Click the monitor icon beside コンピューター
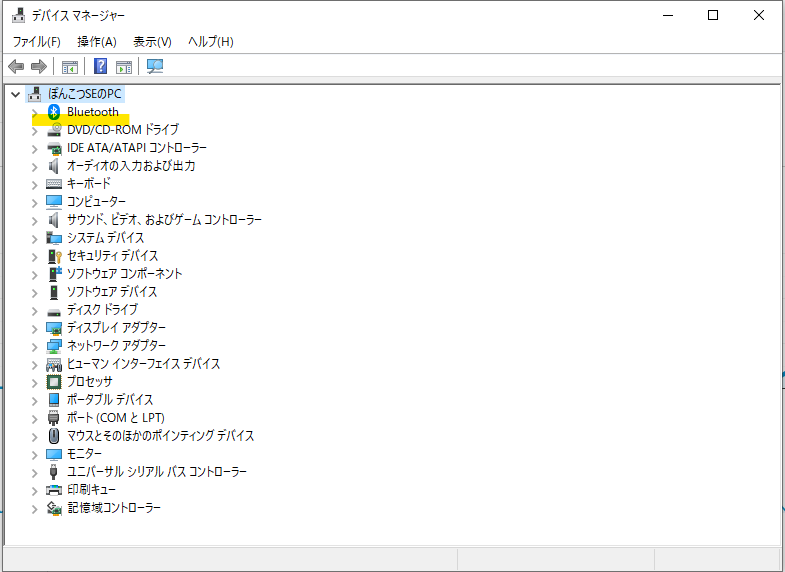 (x=54, y=202)
